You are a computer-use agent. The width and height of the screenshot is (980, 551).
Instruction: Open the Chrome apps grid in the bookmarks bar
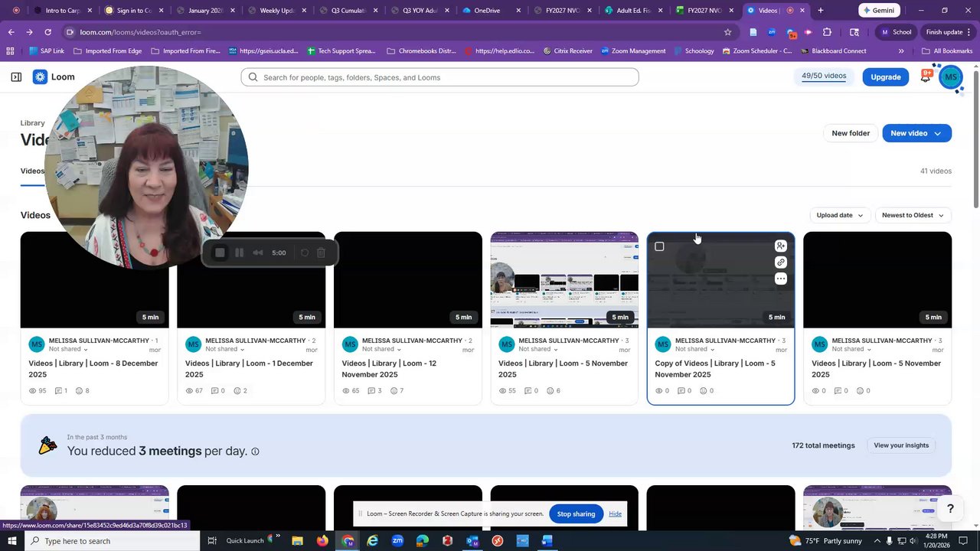(10, 51)
